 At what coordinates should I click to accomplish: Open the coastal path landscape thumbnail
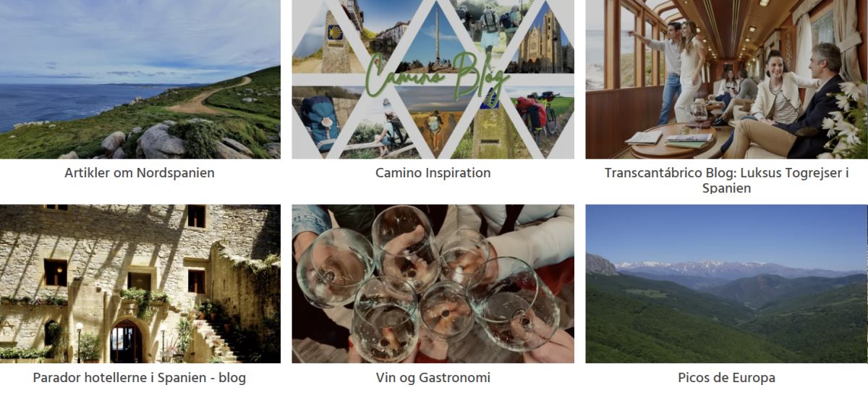coord(140,80)
